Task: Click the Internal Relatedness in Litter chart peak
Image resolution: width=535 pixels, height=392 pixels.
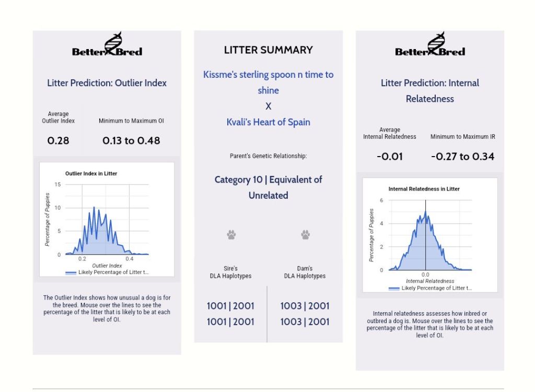Action: click(425, 212)
